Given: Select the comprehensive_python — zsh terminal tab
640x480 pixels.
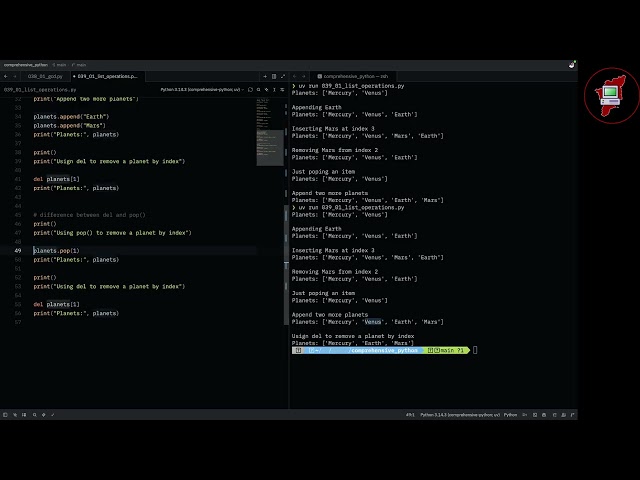Looking at the screenshot, I should click(353, 76).
